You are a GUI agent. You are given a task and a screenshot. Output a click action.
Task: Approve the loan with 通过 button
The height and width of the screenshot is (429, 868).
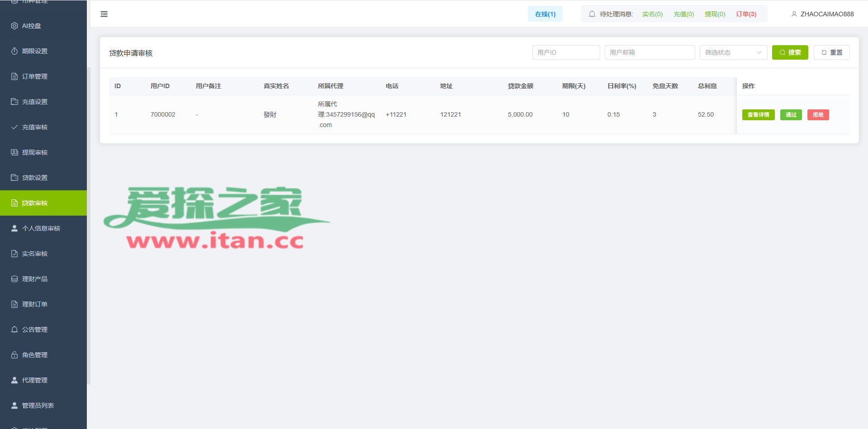[x=791, y=115]
